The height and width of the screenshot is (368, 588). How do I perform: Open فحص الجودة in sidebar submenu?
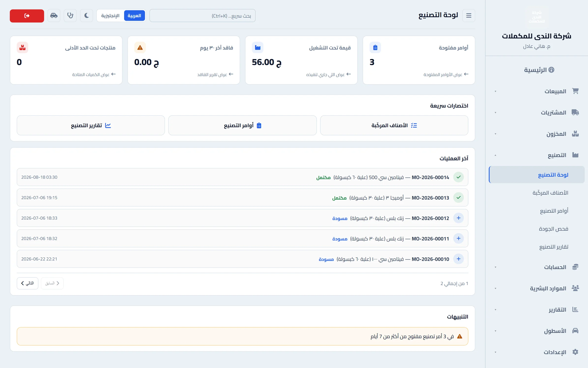click(537, 229)
